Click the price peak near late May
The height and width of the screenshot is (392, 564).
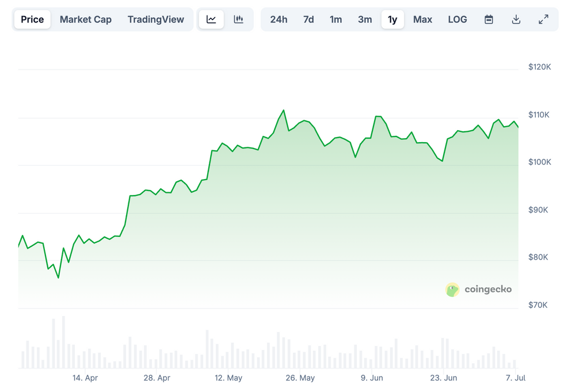(x=284, y=111)
